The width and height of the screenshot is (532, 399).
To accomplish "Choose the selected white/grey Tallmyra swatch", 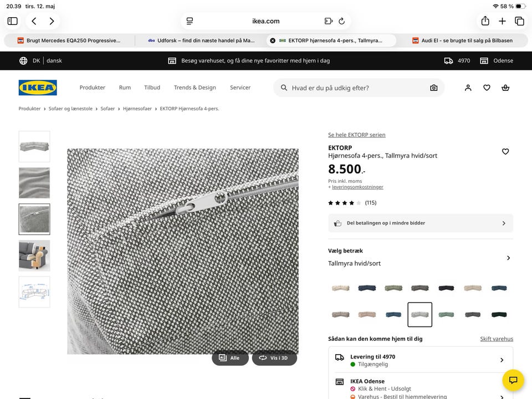I will (x=420, y=315).
